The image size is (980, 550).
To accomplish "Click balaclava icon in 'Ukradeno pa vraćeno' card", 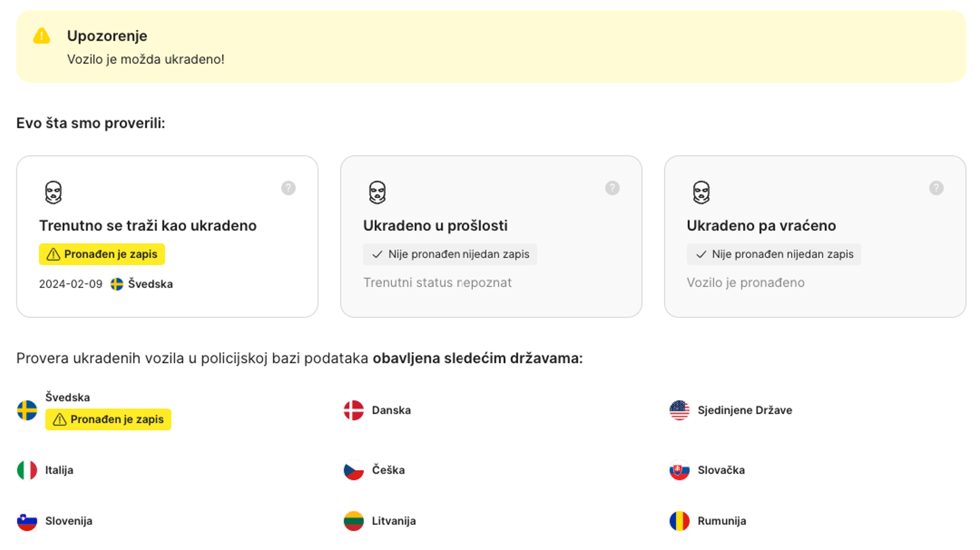I will [701, 192].
